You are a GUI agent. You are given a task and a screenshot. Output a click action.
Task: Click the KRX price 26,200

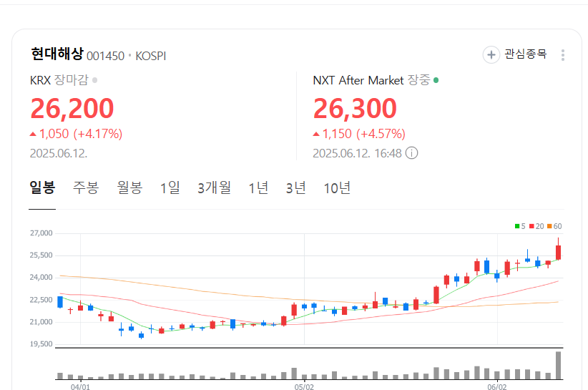[72, 108]
